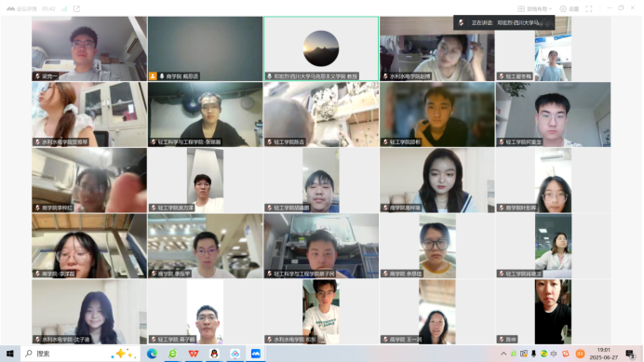Open Microsoft Edge from the taskbar
This screenshot has width=644, height=362.
coord(152,354)
